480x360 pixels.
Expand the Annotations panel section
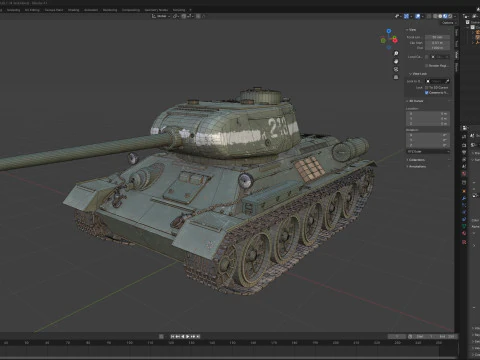coord(416,166)
